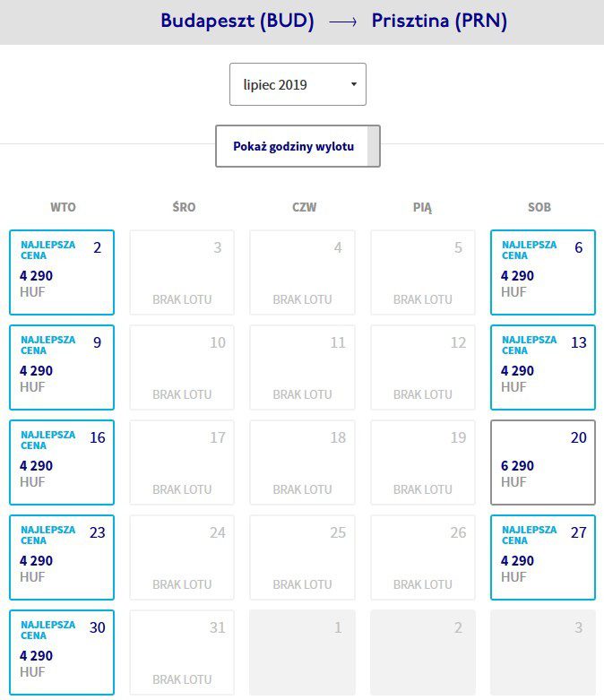Click July 18 BRAK LOTU cell
604x700 pixels.
(x=302, y=462)
